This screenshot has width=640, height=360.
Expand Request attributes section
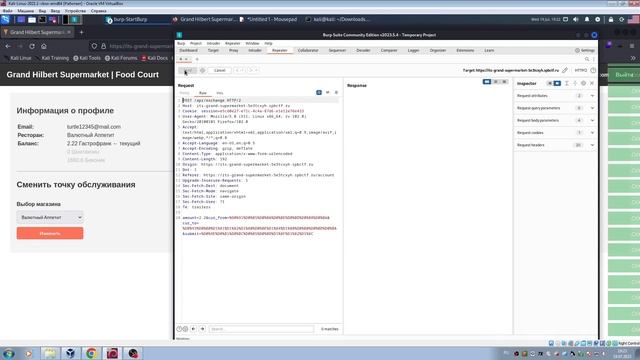(555, 96)
